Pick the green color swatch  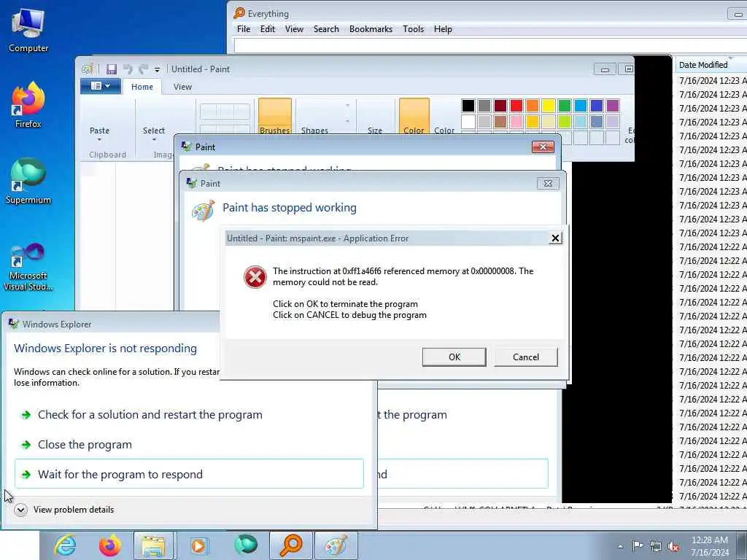565,106
